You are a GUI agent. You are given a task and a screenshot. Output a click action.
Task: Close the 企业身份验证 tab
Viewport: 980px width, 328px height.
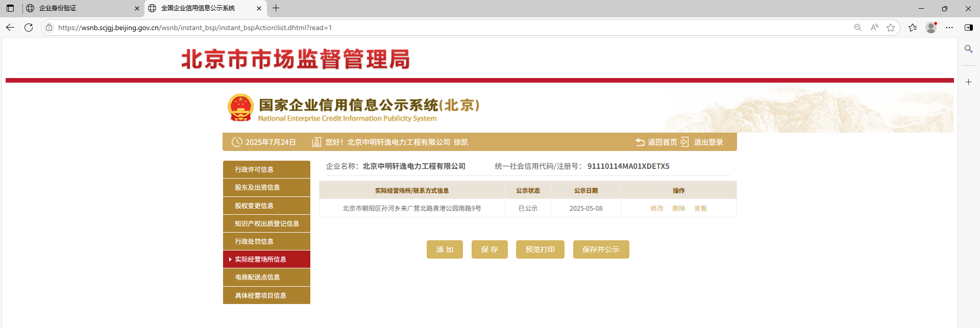(137, 8)
